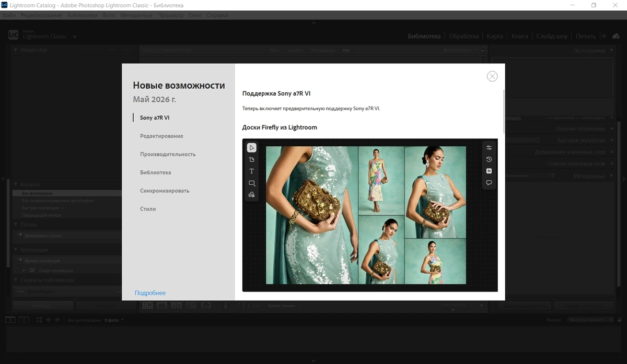The image size is (627, 364).
Task: Open the Редактирование section in the dialog
Action: click(x=161, y=136)
